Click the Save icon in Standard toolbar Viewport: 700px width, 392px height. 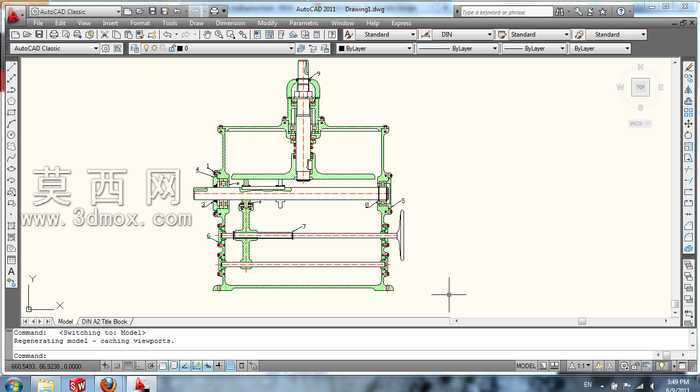click(39, 34)
